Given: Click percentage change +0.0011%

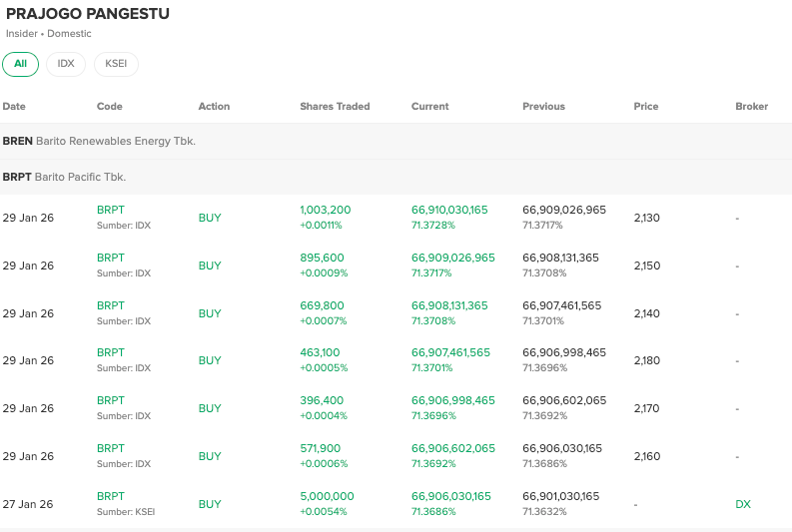Looking at the screenshot, I should 321,226.
